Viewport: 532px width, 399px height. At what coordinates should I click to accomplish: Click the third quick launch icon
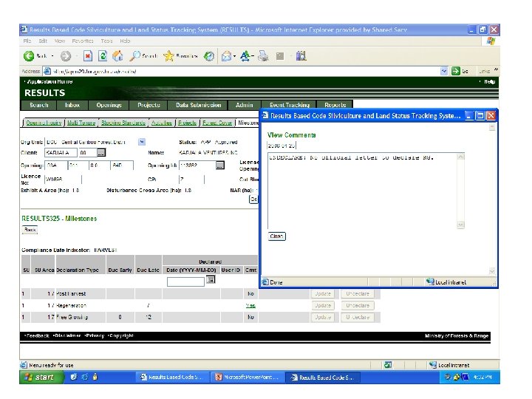click(x=95, y=377)
